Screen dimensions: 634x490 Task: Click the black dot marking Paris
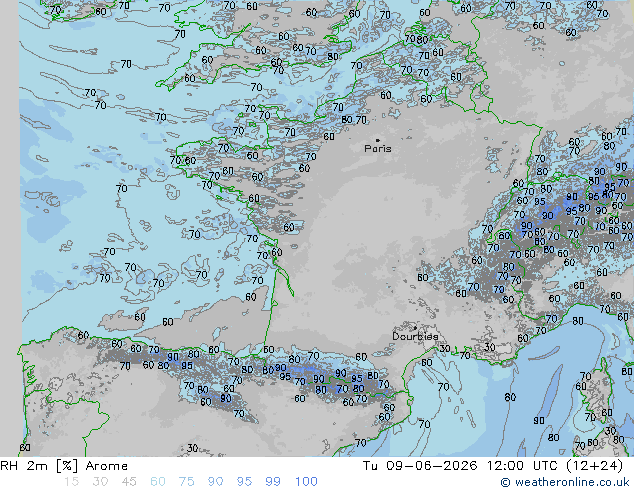point(378,140)
